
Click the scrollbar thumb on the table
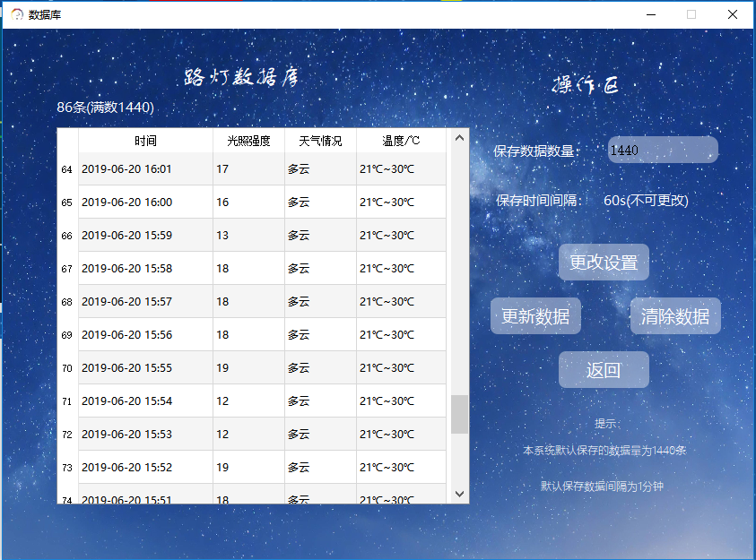[x=458, y=415]
